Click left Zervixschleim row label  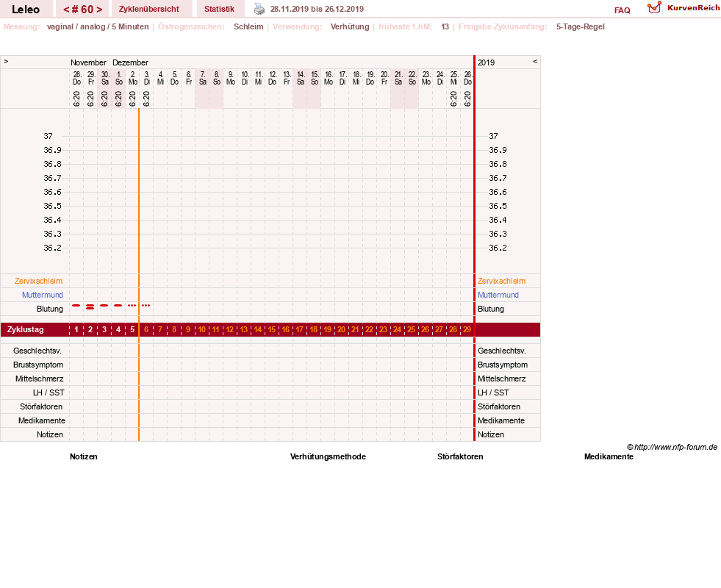pyautogui.click(x=39, y=281)
